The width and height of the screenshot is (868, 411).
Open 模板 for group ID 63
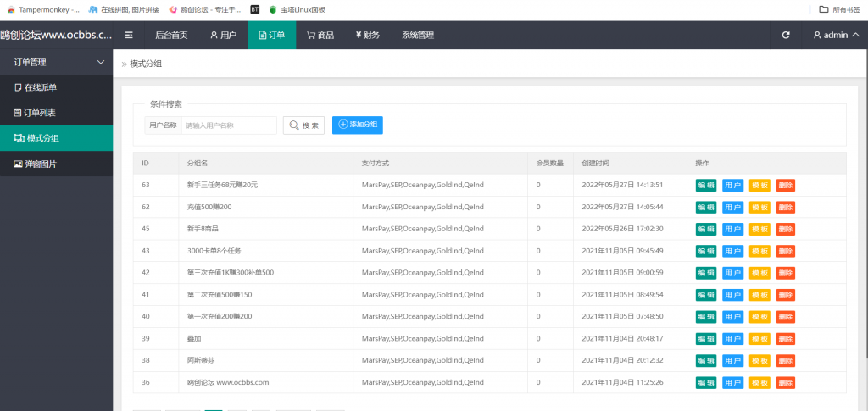(x=759, y=185)
